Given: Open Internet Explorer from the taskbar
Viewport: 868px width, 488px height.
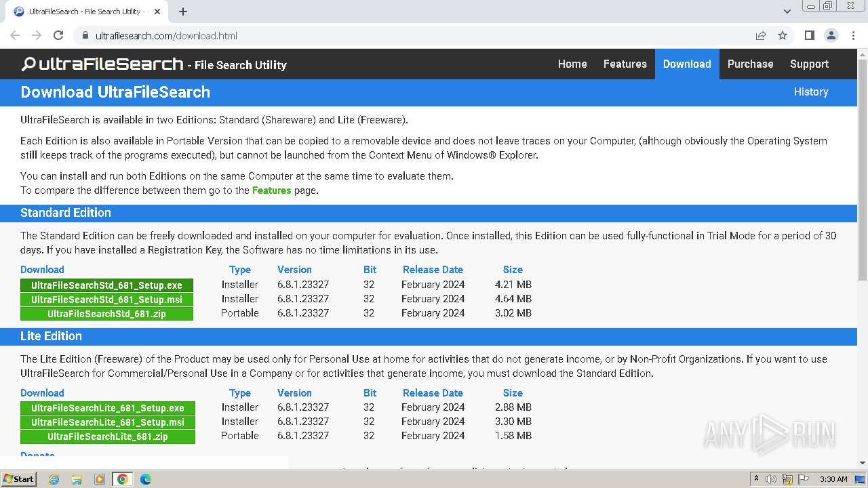Looking at the screenshot, I should pyautogui.click(x=54, y=479).
